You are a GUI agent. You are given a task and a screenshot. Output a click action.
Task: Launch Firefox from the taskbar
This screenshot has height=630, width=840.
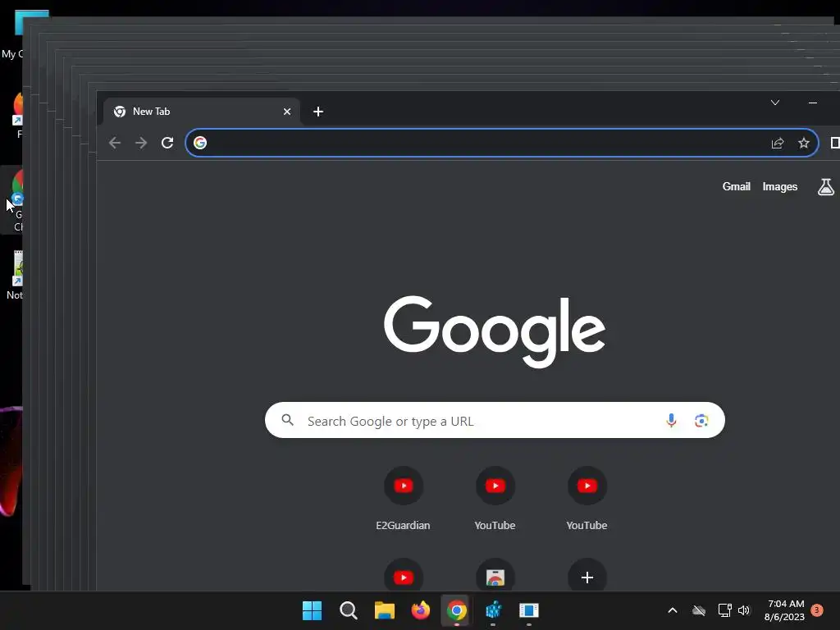click(x=421, y=610)
